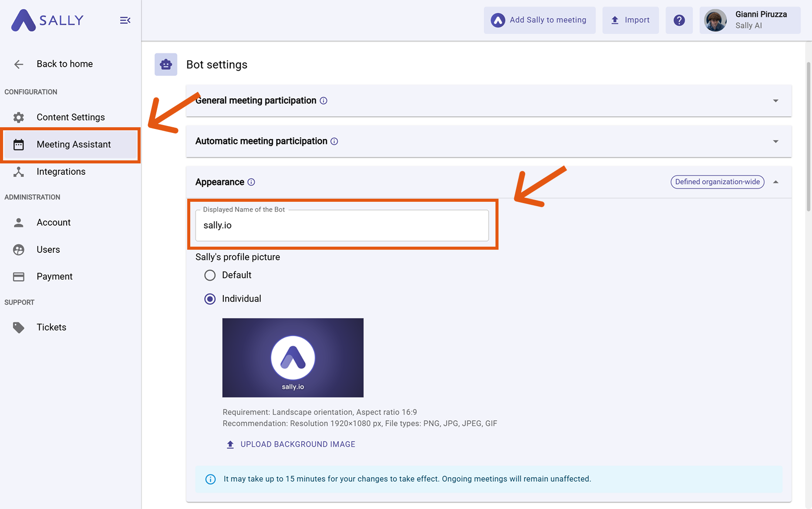Click the Sally logo in the sidebar
The width and height of the screenshot is (812, 509).
tap(47, 20)
